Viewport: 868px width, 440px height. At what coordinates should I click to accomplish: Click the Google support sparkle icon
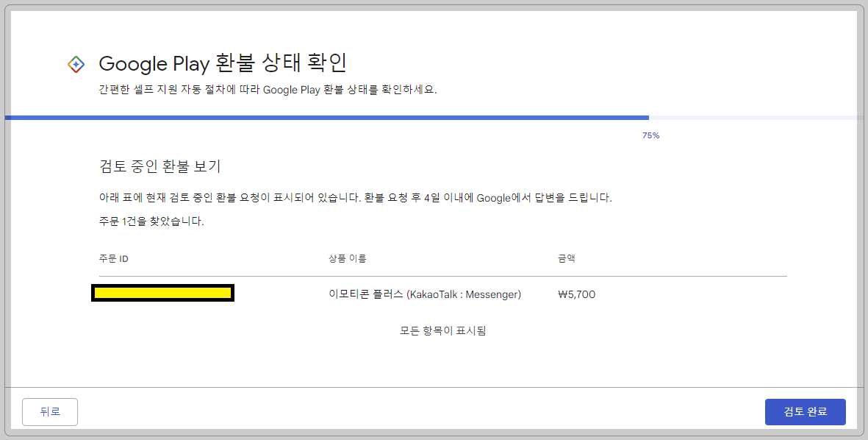coord(76,64)
